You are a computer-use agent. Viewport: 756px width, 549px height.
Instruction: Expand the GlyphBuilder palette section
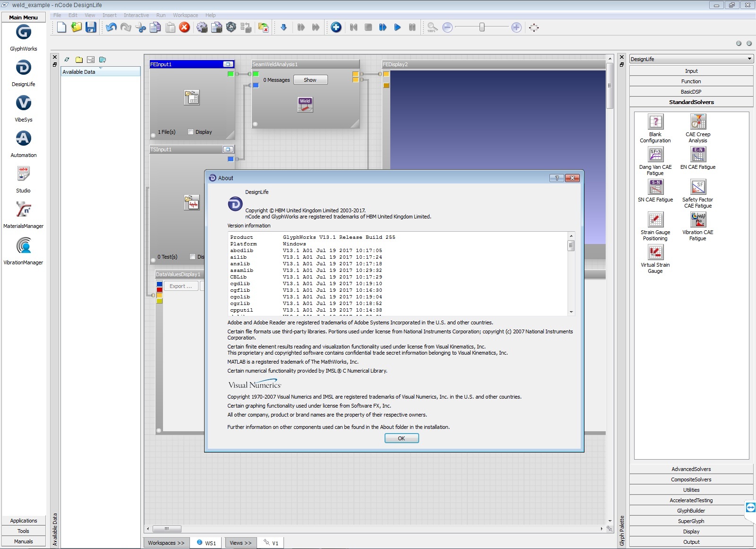click(691, 511)
